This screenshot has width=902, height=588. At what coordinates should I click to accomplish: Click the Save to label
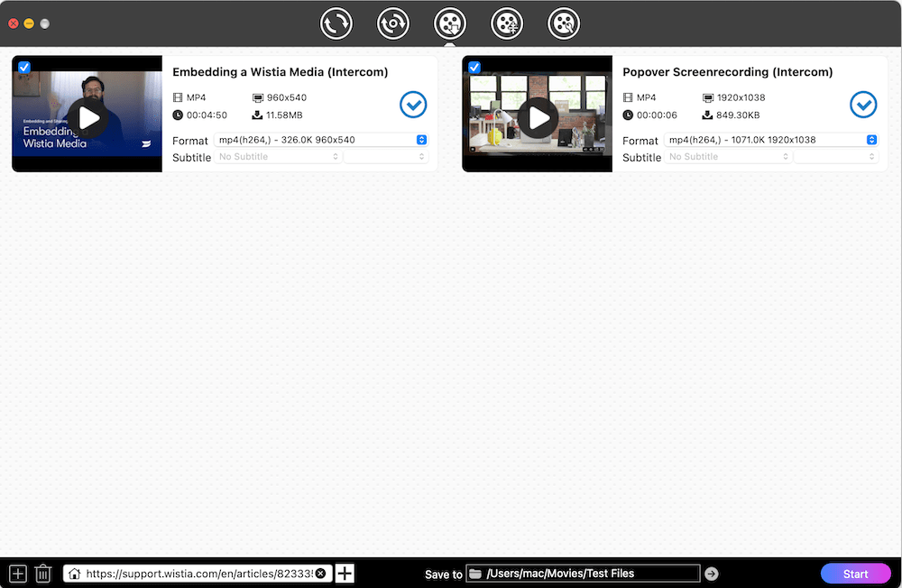click(444, 574)
